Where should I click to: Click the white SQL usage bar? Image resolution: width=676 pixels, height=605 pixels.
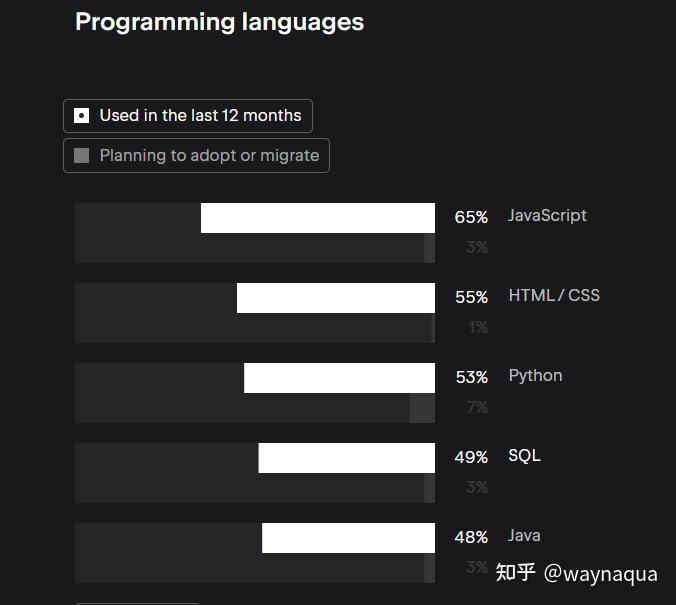346,458
